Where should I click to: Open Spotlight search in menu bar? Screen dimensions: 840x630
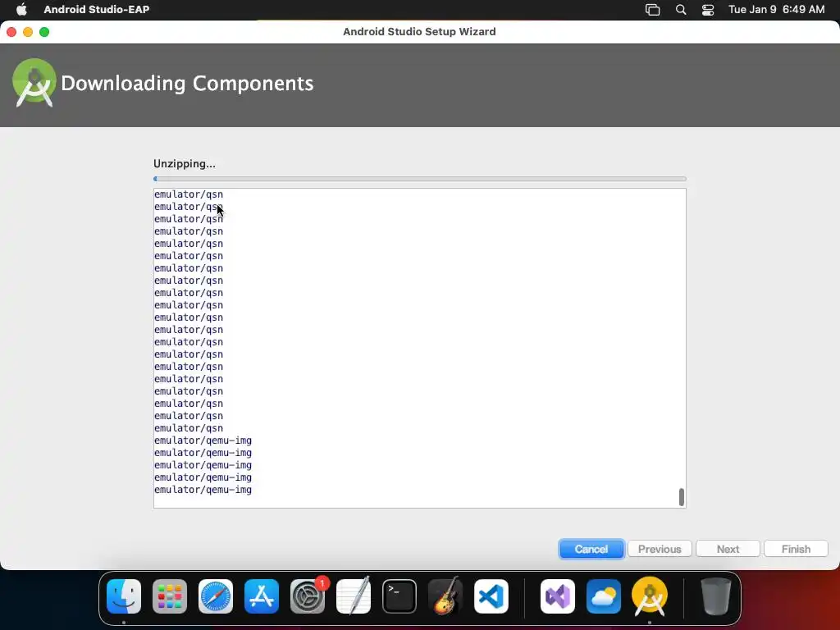coord(681,10)
